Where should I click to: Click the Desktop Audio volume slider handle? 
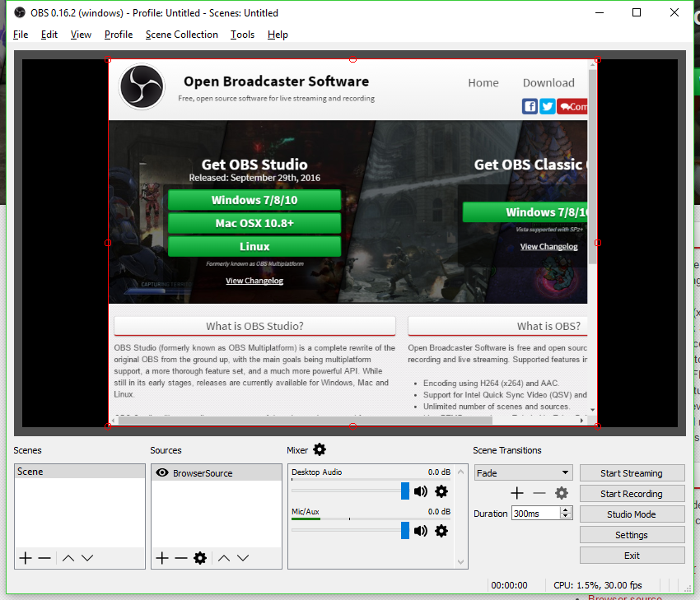405,491
